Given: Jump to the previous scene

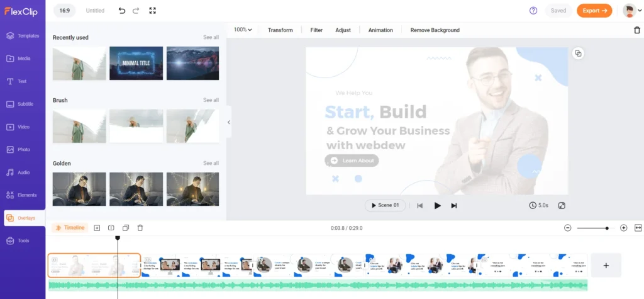Looking at the screenshot, I should click(419, 206).
